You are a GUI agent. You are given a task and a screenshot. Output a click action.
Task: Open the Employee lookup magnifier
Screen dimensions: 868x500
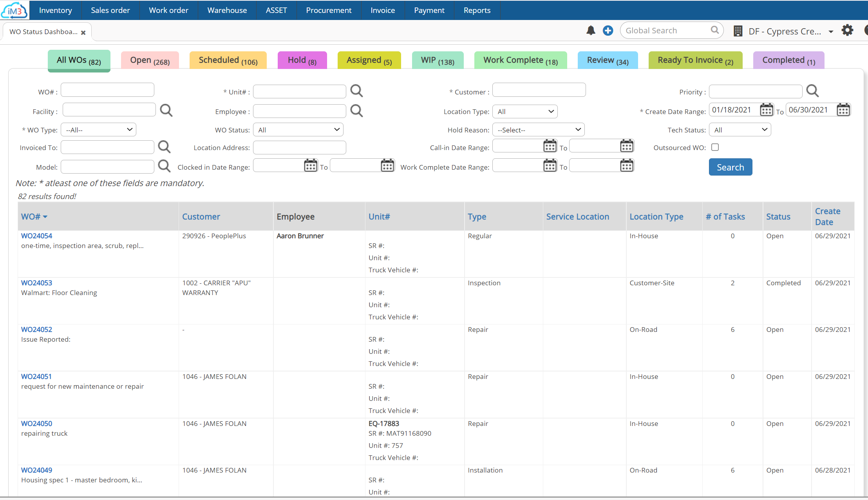click(356, 111)
